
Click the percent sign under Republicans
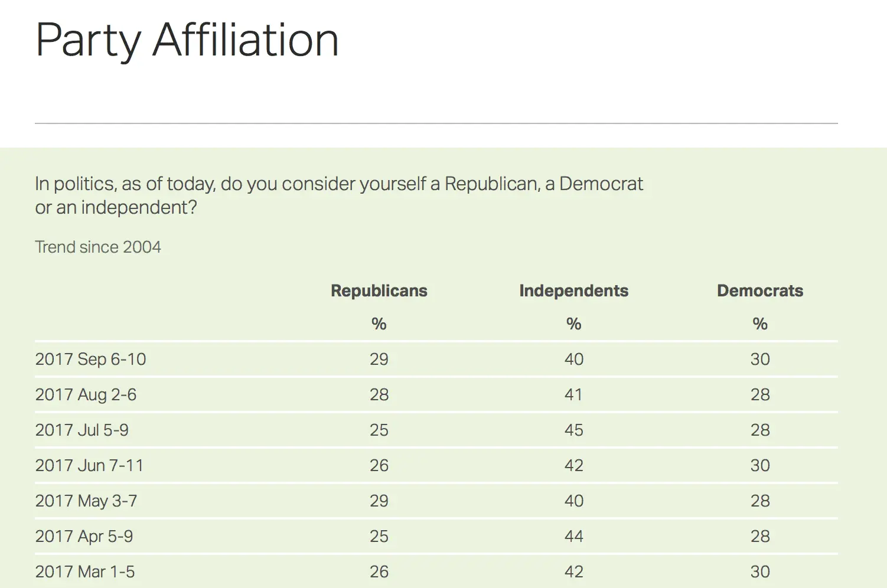(379, 324)
